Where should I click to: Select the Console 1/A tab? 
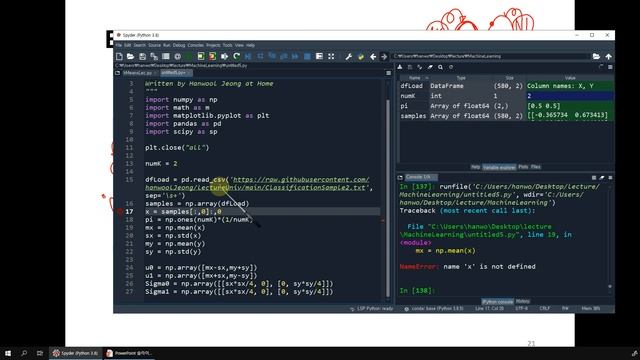tap(420, 177)
